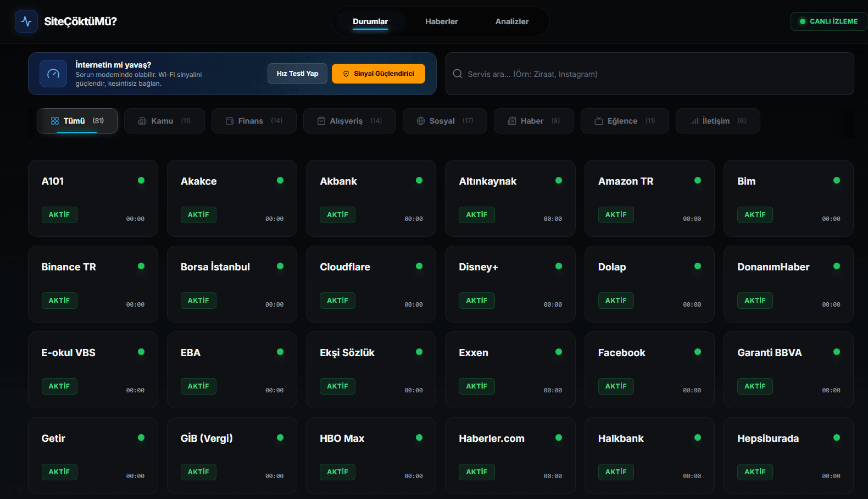The image size is (868, 499).
Task: Click the speedometer icon in internet banner
Action: click(x=53, y=74)
